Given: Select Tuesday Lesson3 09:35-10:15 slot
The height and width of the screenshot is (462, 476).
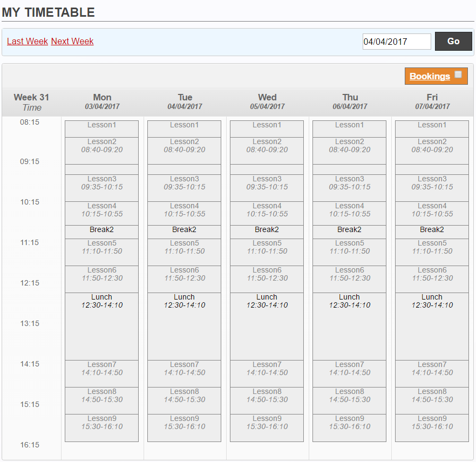Looking at the screenshot, I should 184,188.
